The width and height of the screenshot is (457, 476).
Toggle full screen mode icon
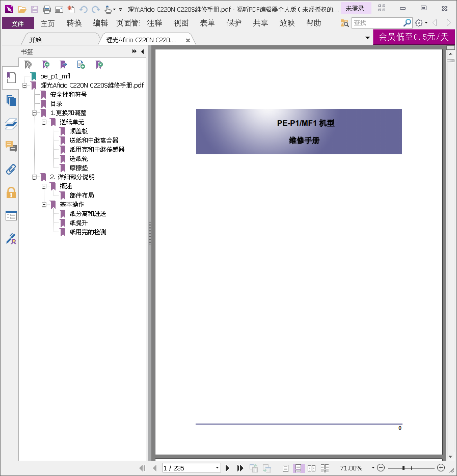(x=382, y=8)
